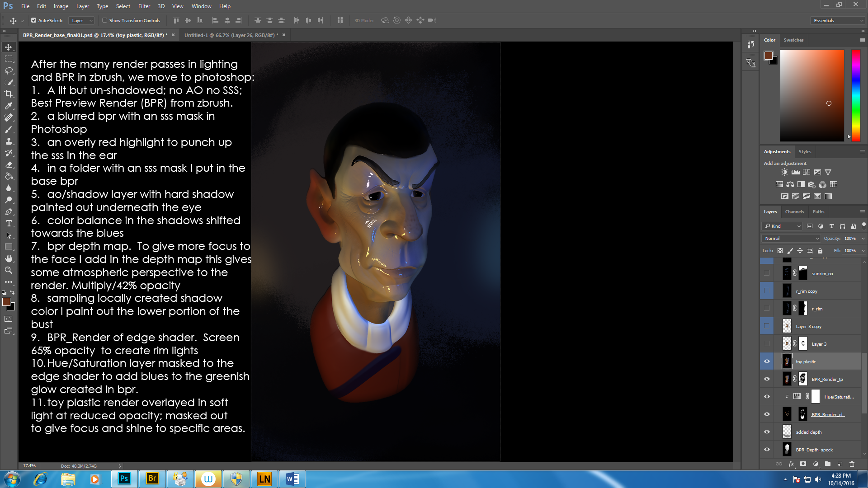Click the foreground color swatch in toolbar
Image resolution: width=868 pixels, height=488 pixels.
click(x=6, y=302)
